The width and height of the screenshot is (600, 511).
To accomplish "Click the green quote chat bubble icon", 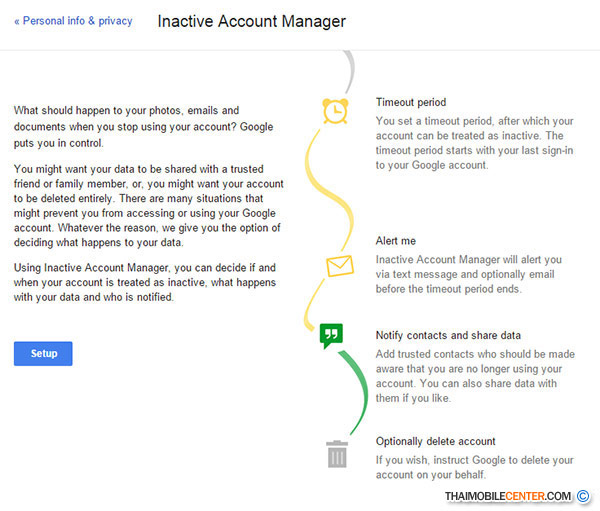I will 331,336.
